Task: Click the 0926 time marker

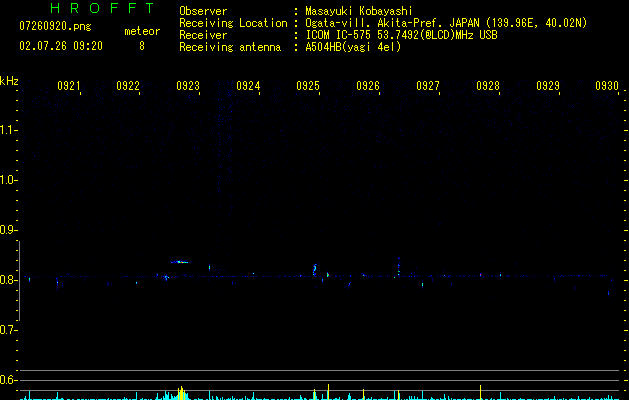Action: 368,86
